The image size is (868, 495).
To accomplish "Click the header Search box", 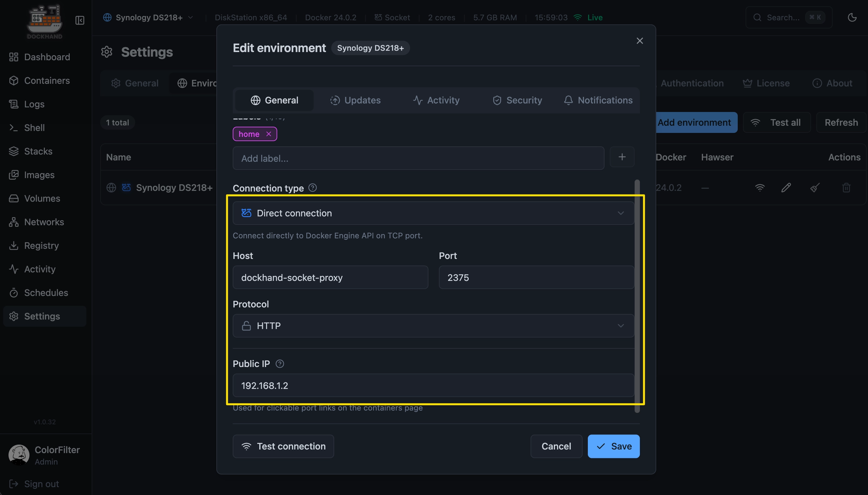I will (x=789, y=17).
